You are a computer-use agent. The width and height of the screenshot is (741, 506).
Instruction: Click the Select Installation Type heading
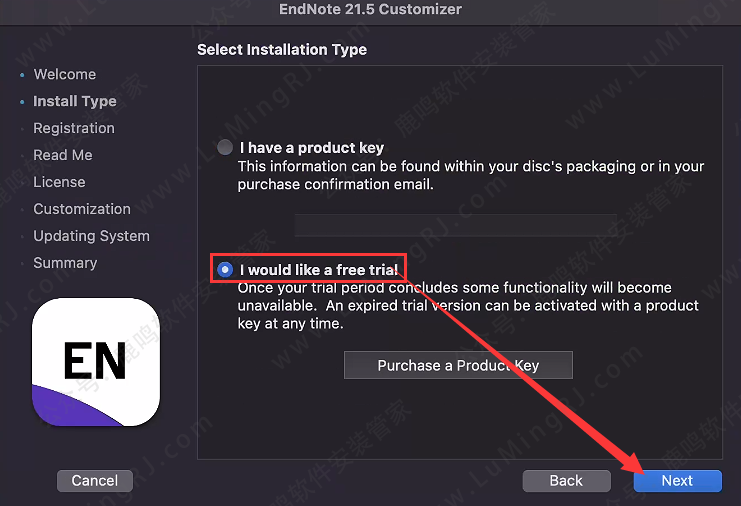282,49
